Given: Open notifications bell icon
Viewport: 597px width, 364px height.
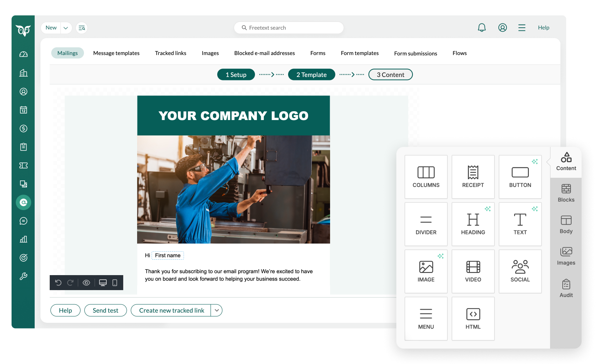Looking at the screenshot, I should tap(481, 28).
